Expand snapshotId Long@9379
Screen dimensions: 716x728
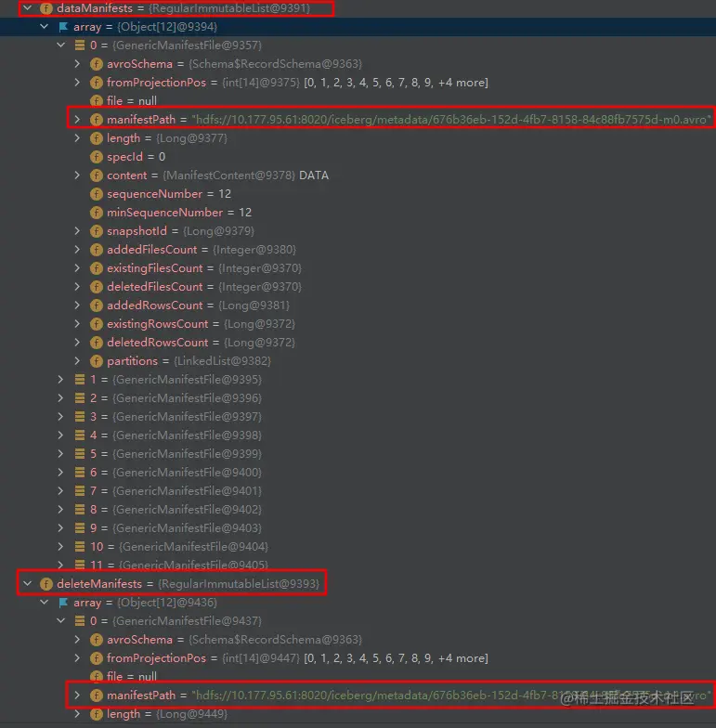click(77, 230)
